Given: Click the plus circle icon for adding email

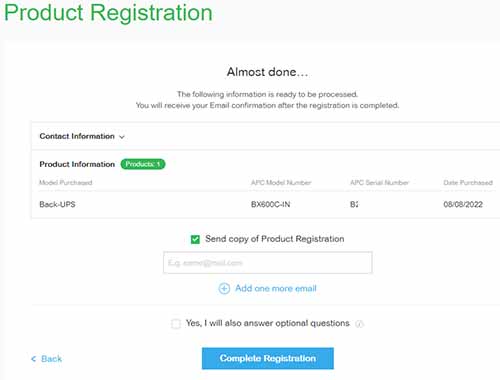Looking at the screenshot, I should tap(224, 288).
